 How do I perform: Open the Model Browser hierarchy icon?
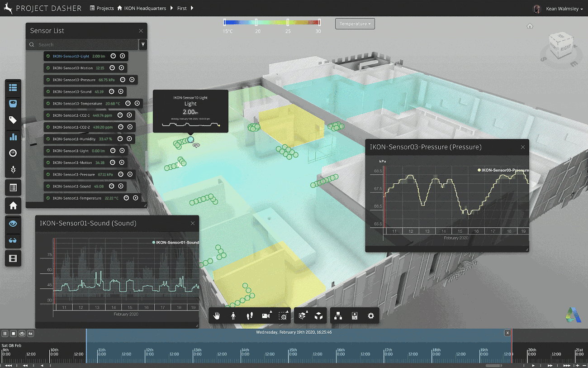(x=338, y=316)
